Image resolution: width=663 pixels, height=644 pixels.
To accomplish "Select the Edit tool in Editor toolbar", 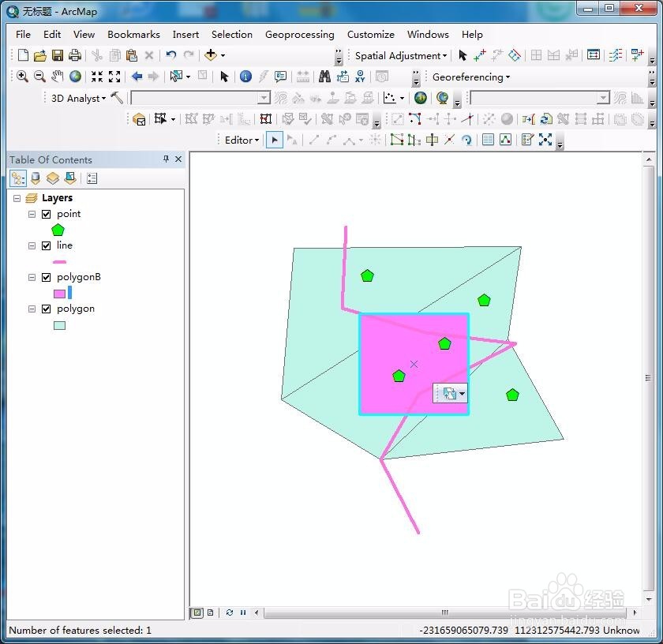I will 275,140.
